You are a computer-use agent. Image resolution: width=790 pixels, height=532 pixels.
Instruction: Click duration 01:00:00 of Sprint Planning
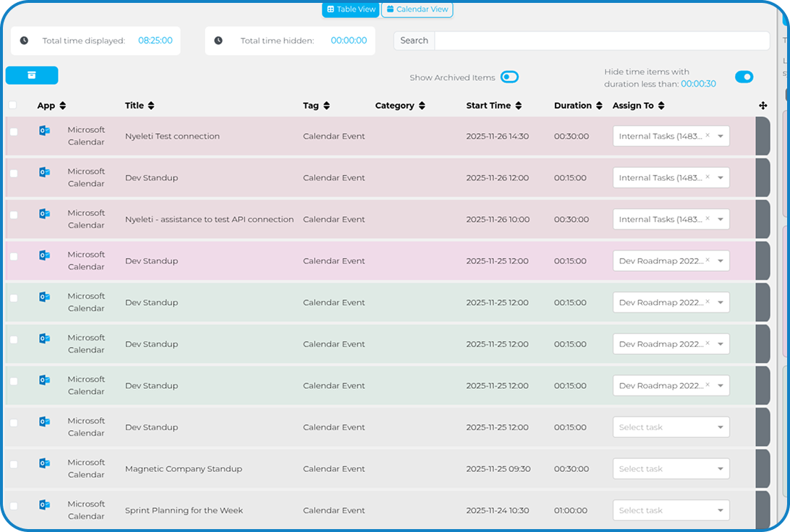[571, 510]
